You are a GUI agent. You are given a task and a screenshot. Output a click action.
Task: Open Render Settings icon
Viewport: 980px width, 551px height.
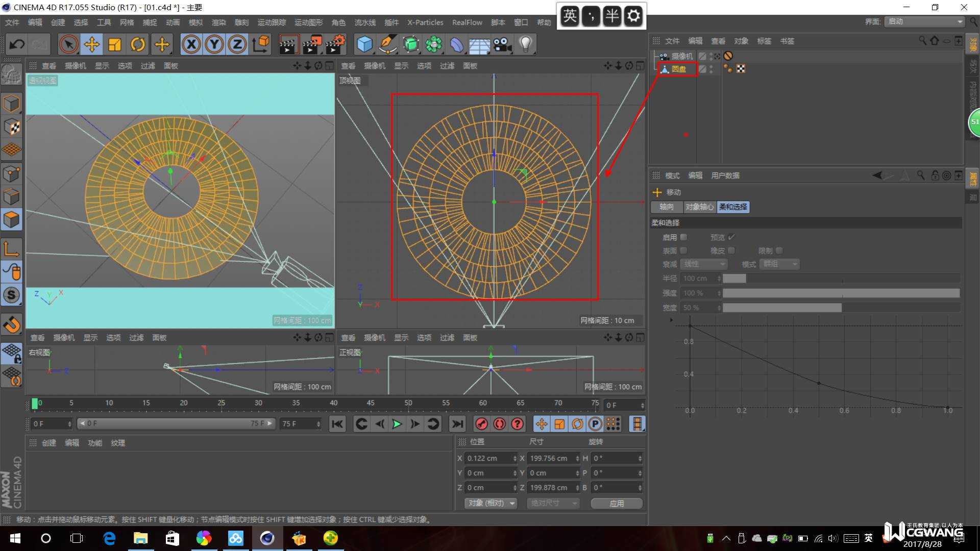click(x=335, y=44)
